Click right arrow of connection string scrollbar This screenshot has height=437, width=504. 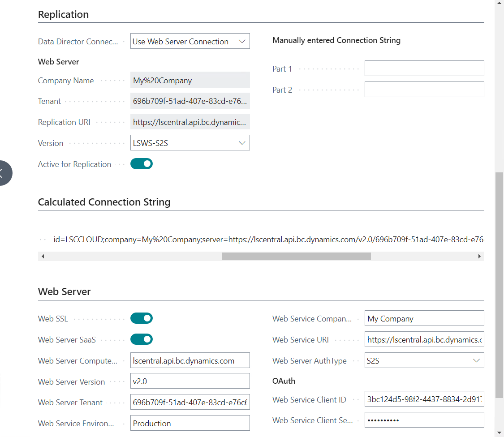click(479, 257)
